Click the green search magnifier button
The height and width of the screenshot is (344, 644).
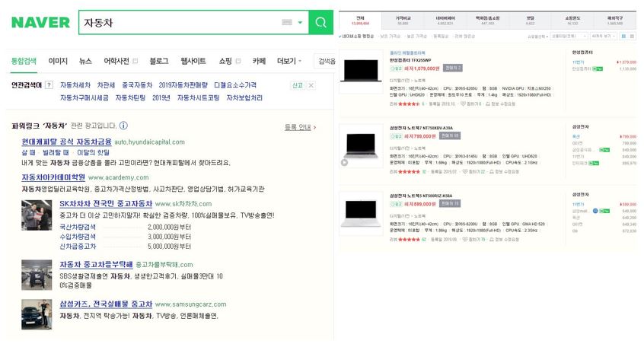[320, 22]
